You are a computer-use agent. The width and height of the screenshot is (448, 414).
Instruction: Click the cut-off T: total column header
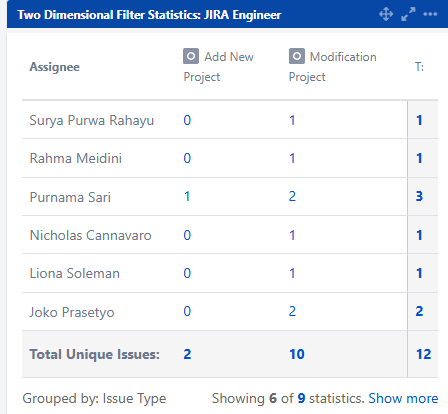419,67
